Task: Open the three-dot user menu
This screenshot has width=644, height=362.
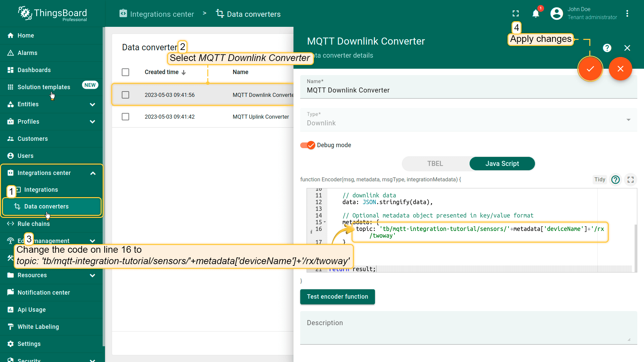Action: (x=627, y=13)
